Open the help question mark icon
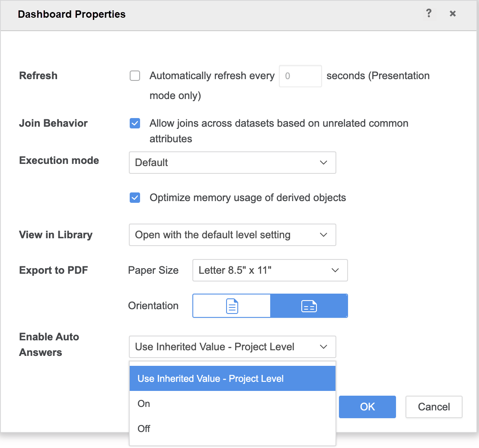479x448 pixels. (x=428, y=14)
